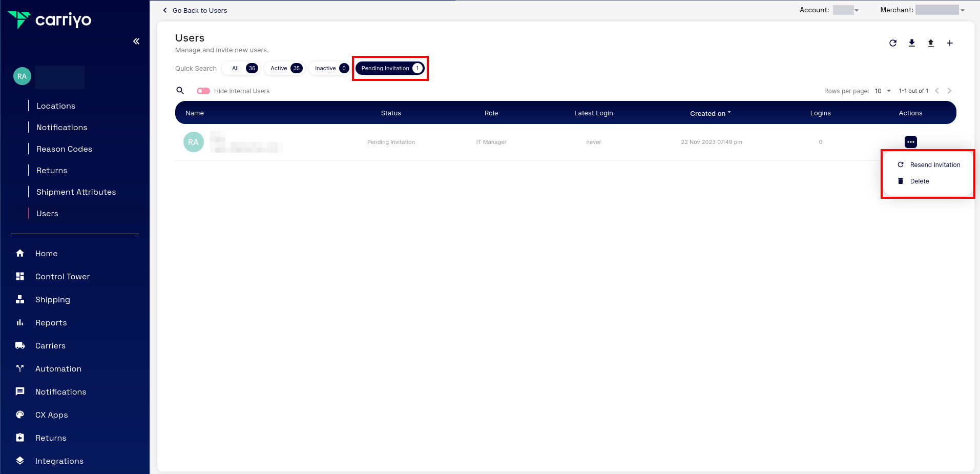This screenshot has width=980, height=474.
Task: Open the three-dot actions button
Action: (911, 142)
